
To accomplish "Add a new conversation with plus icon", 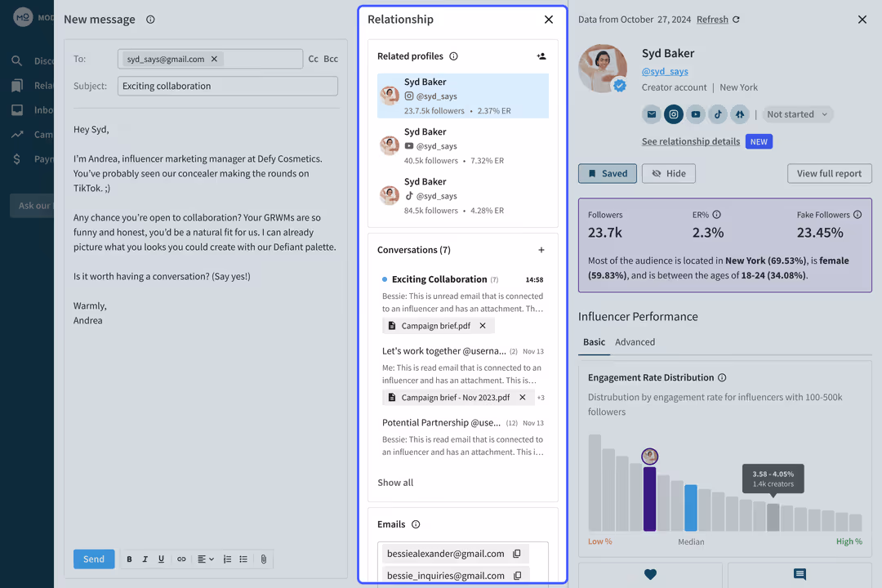I will (x=541, y=250).
